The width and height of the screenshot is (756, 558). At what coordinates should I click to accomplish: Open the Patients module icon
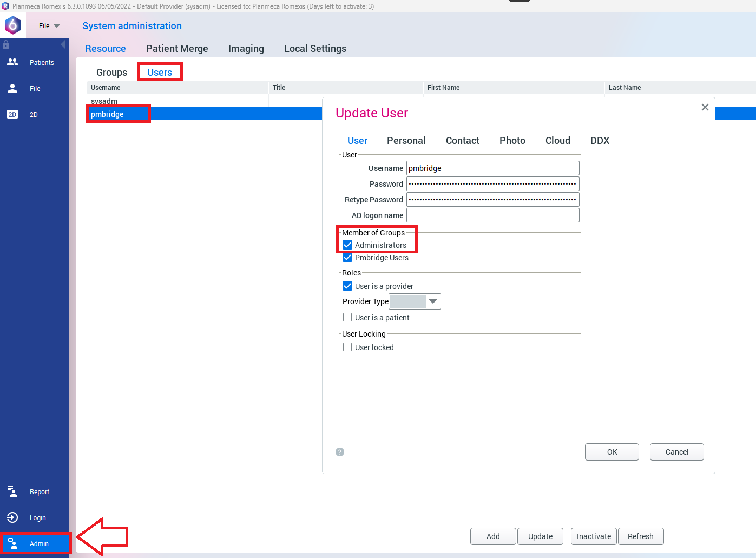point(12,62)
